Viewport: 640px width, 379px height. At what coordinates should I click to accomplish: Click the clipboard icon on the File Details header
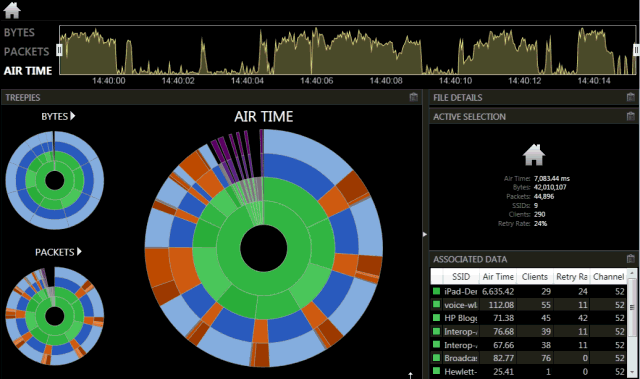coord(631,97)
